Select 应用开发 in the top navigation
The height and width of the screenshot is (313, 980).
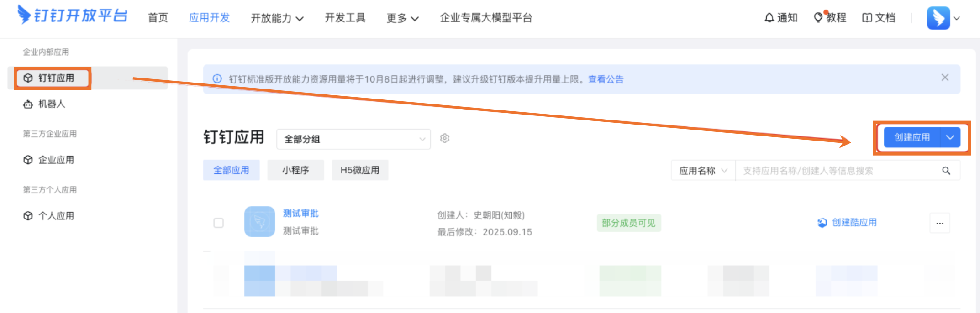[209, 18]
